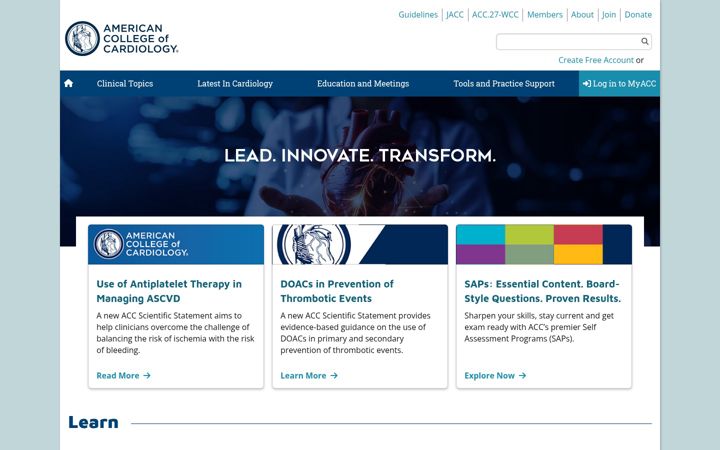The width and height of the screenshot is (720, 450).
Task: Open the JACC link
Action: (455, 15)
